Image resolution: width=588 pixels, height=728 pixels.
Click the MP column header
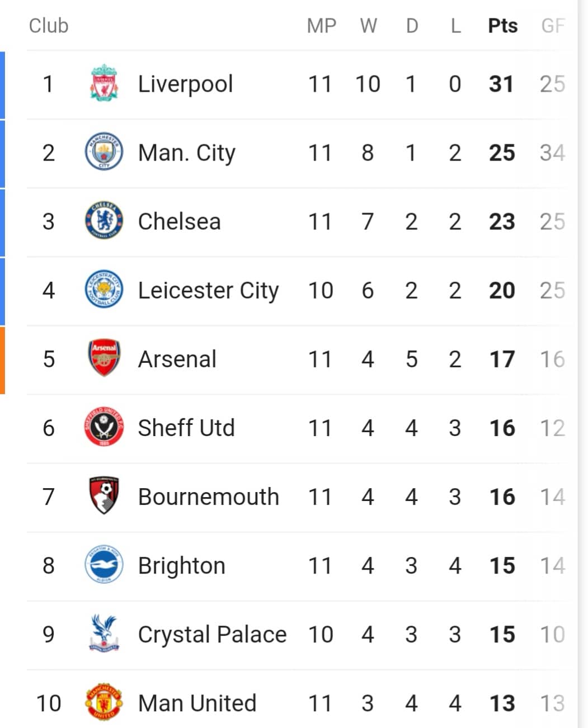[x=321, y=26]
